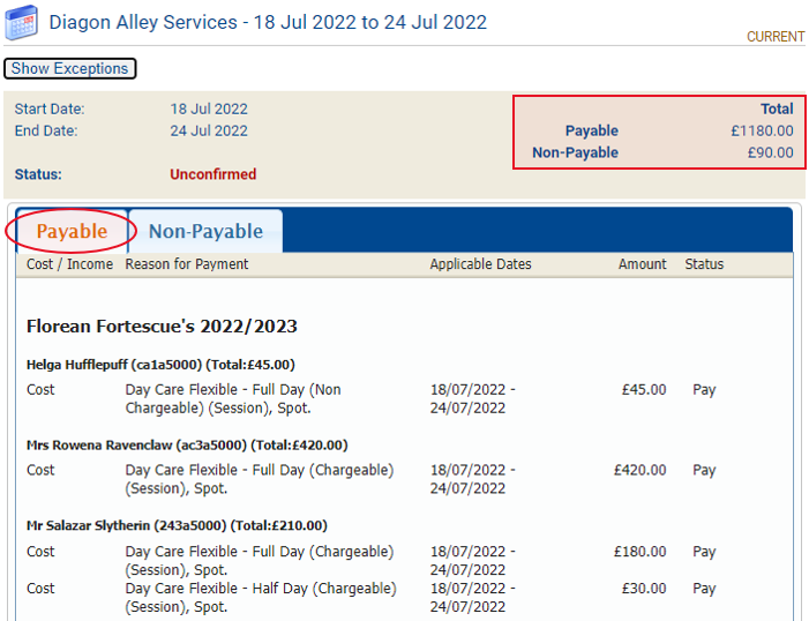Image resolution: width=809 pixels, height=621 pixels.
Task: Click the Status column header
Action: point(704,264)
